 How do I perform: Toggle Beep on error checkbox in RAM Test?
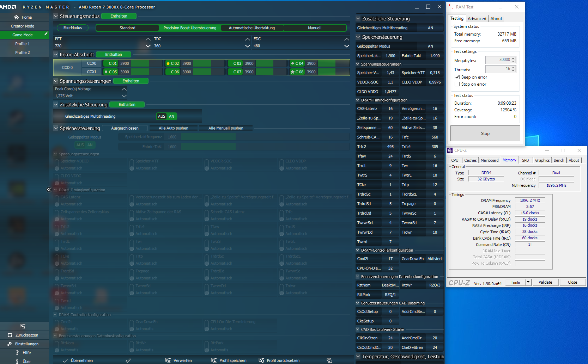click(x=457, y=77)
